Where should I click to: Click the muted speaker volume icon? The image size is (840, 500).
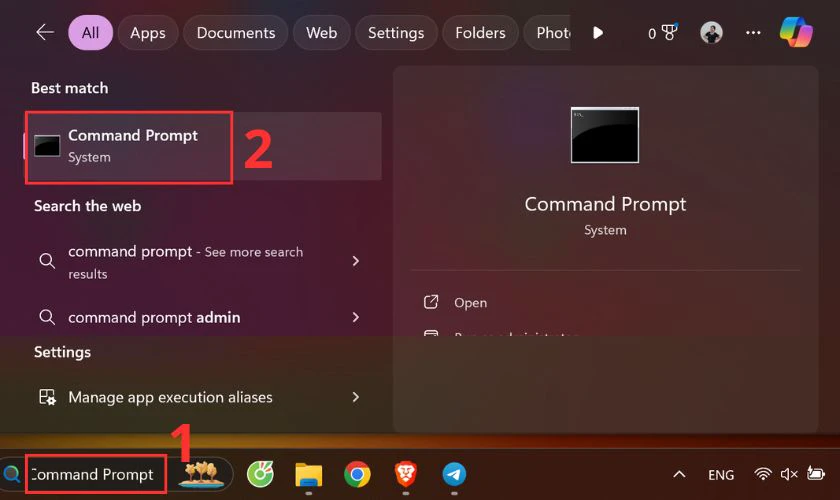tap(789, 474)
